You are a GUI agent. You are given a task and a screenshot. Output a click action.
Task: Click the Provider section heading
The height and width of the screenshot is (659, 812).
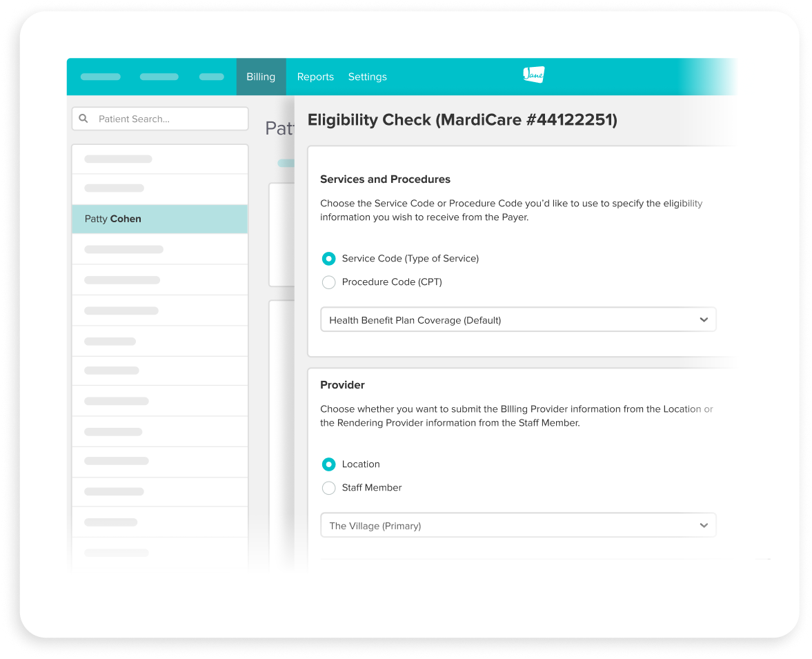342,385
